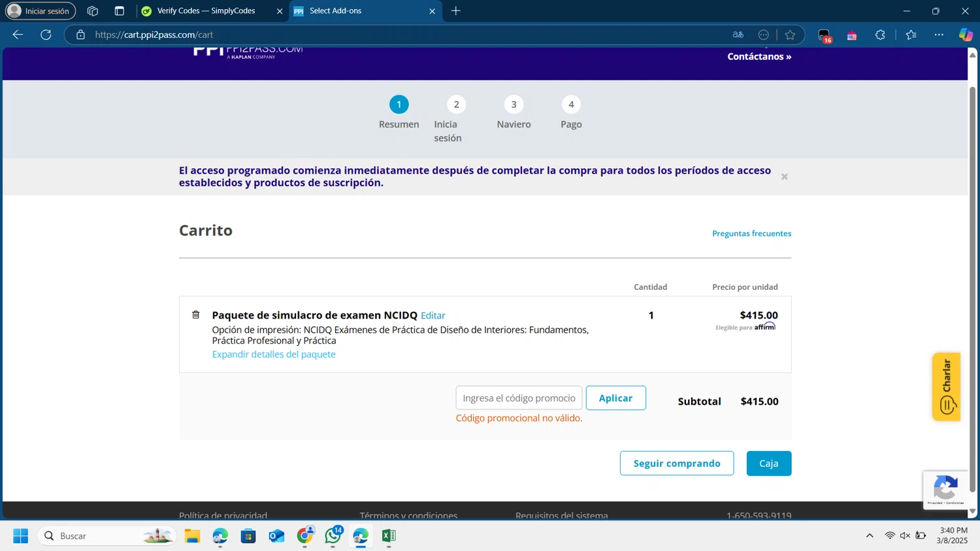The width and height of the screenshot is (980, 551).
Task: Open the Charlar chat widget
Action: click(x=946, y=386)
